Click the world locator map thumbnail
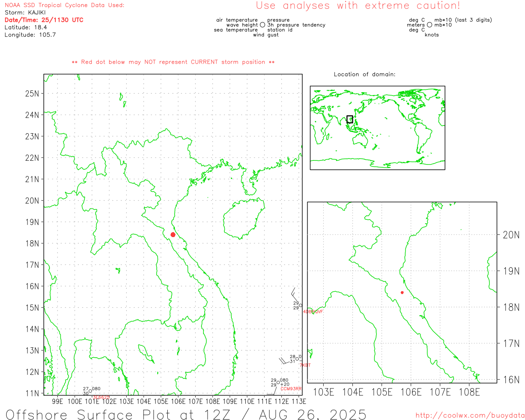 [x=377, y=128]
